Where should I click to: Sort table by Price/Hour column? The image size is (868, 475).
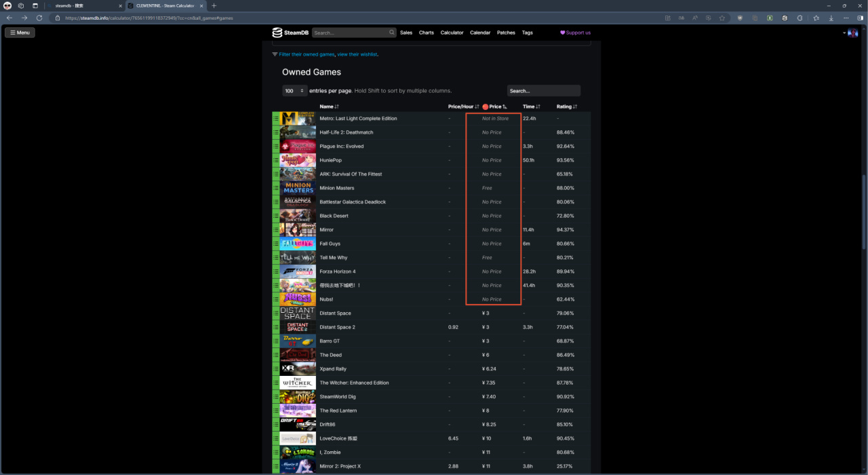pyautogui.click(x=464, y=107)
